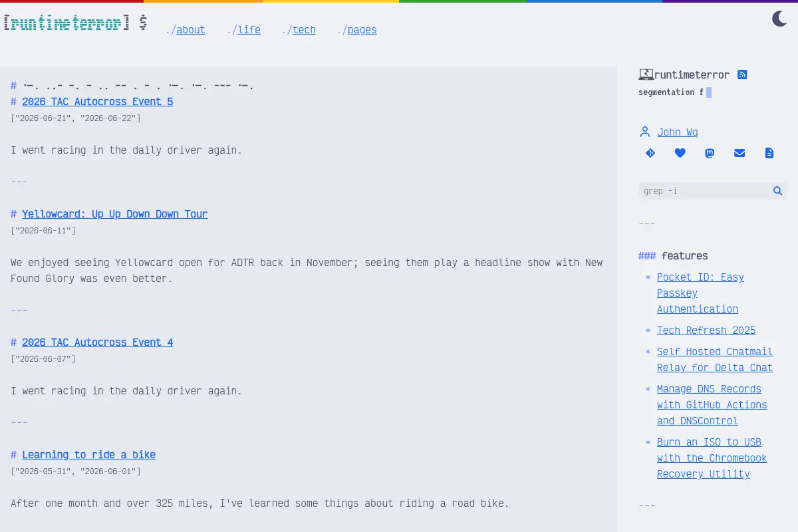Open the Yellowcard: Up Up Down Down Tour post
Image resolution: width=798 pixels, height=532 pixels.
115,214
